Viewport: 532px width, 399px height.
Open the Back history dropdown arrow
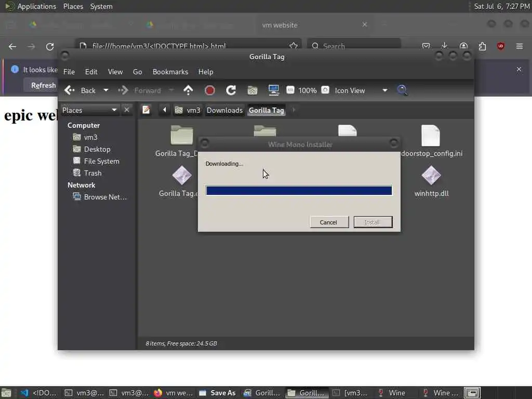click(x=106, y=90)
